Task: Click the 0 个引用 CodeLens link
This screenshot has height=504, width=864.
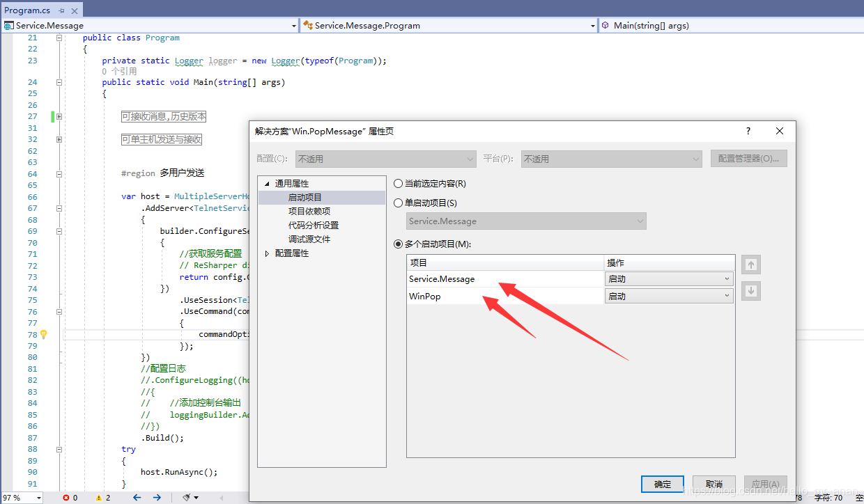Action: 119,71
